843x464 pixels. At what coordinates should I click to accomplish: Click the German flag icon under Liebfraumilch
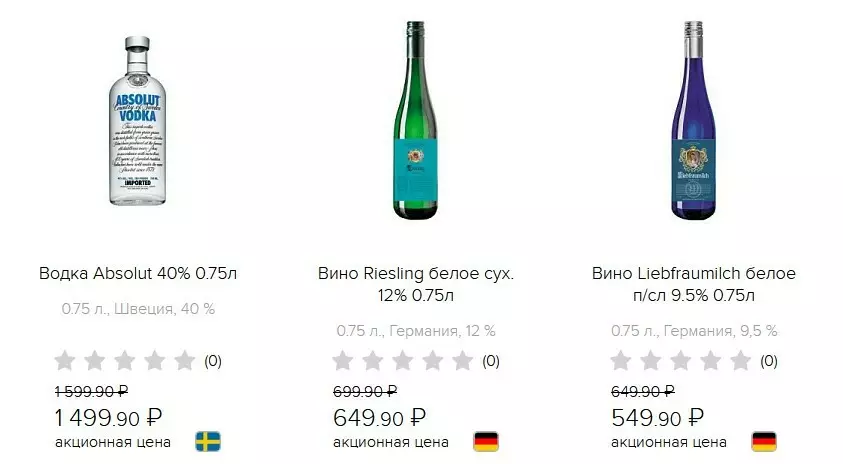764,442
